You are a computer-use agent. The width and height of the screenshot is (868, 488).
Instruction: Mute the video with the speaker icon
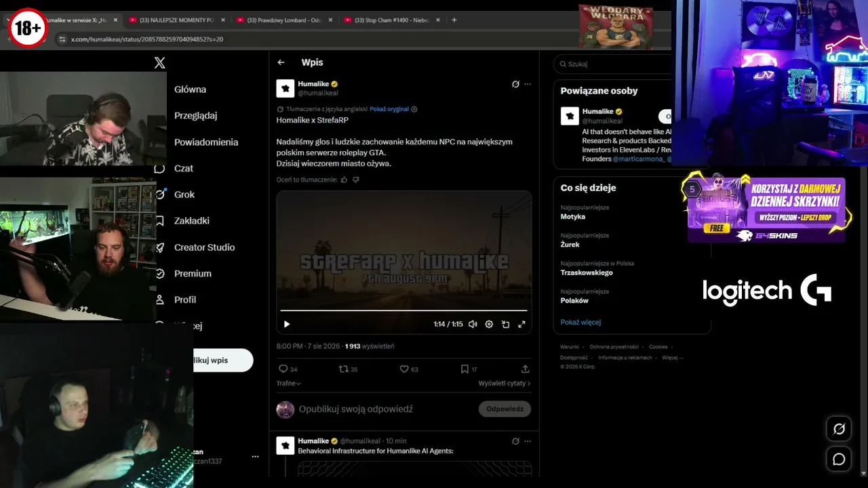click(473, 324)
